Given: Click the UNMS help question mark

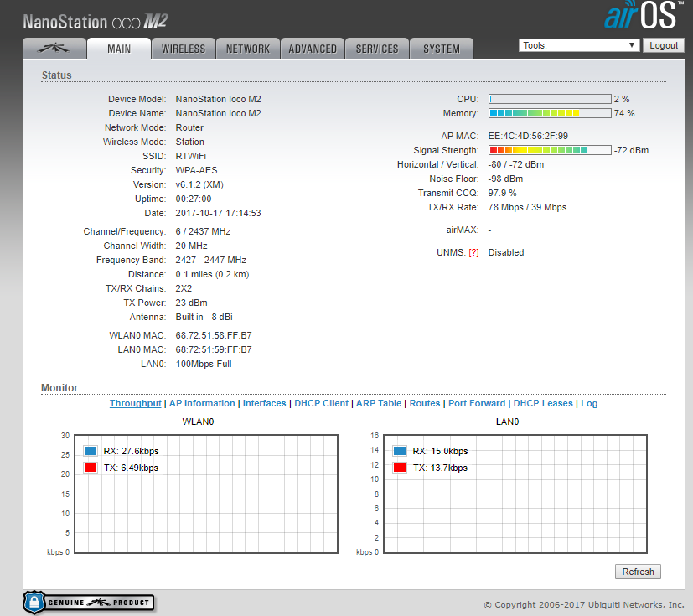Looking at the screenshot, I should click(x=473, y=253).
